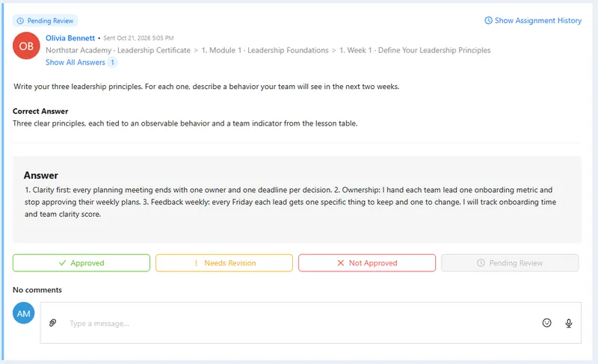Open Show Assignment History
Viewport: 598px width, 364px height.
pos(533,21)
